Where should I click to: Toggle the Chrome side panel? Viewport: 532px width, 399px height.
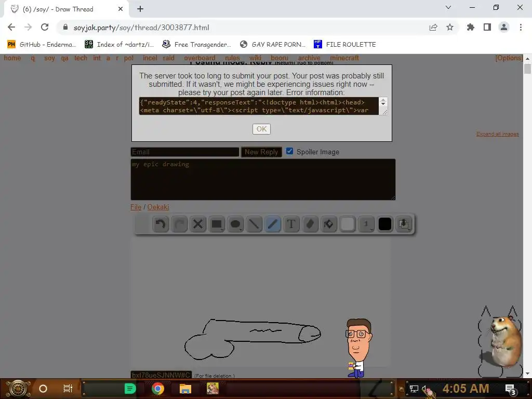[487, 27]
